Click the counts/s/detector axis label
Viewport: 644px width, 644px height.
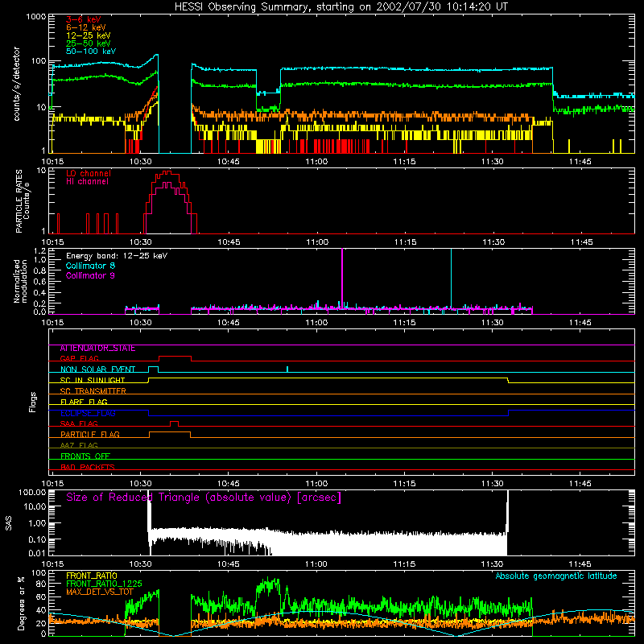pyautogui.click(x=16, y=84)
